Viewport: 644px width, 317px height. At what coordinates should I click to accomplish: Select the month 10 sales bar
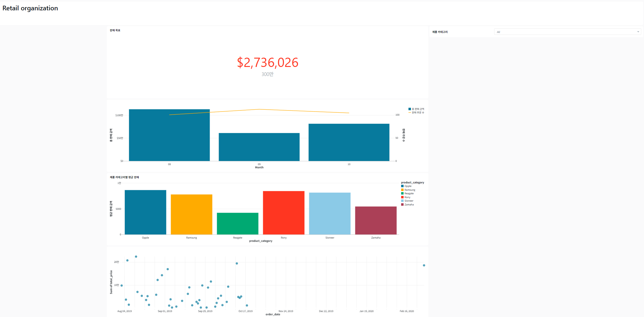(349, 142)
